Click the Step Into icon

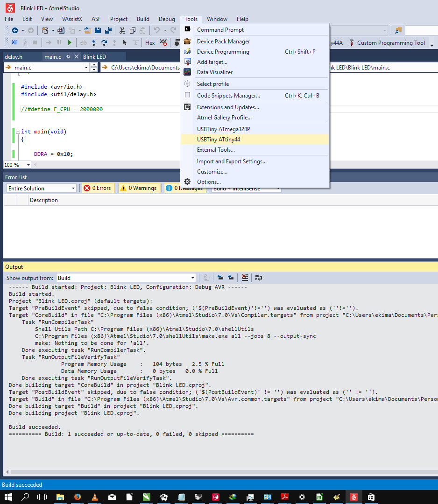(x=94, y=42)
